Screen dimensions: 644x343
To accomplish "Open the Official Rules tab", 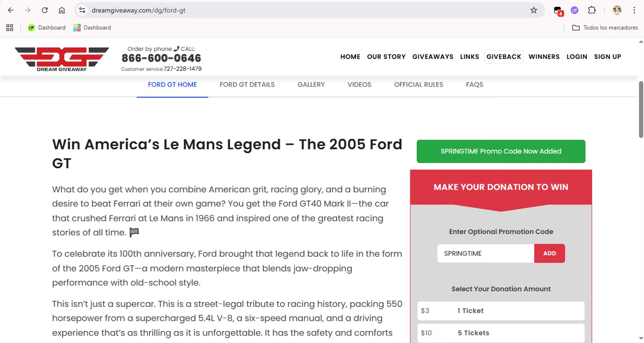I will [x=418, y=84].
